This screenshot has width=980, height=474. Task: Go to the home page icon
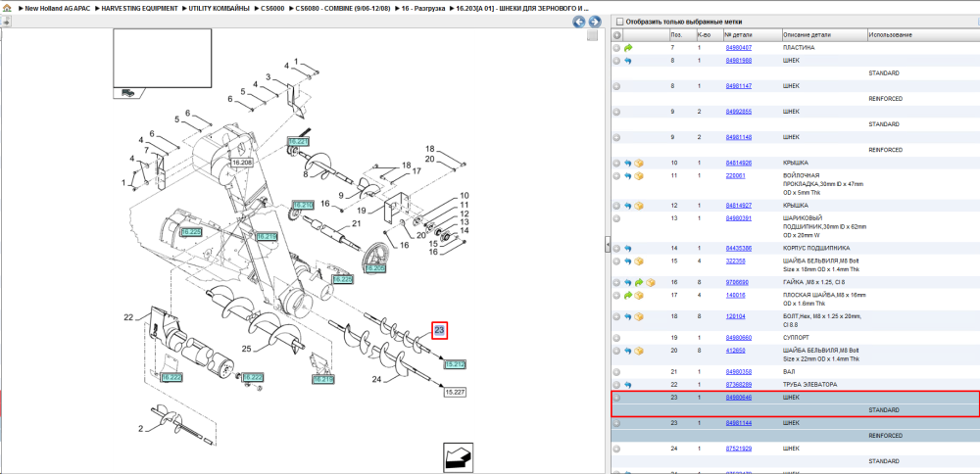7,9
